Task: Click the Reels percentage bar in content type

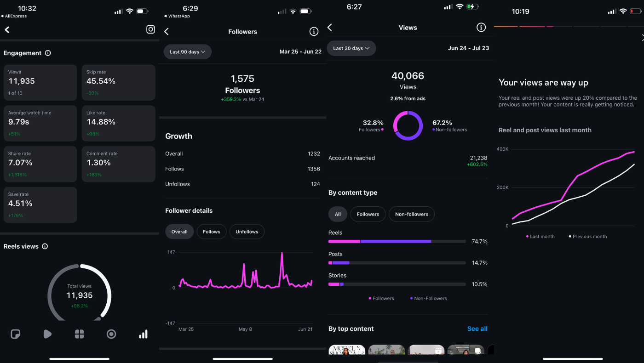Action: click(x=397, y=241)
